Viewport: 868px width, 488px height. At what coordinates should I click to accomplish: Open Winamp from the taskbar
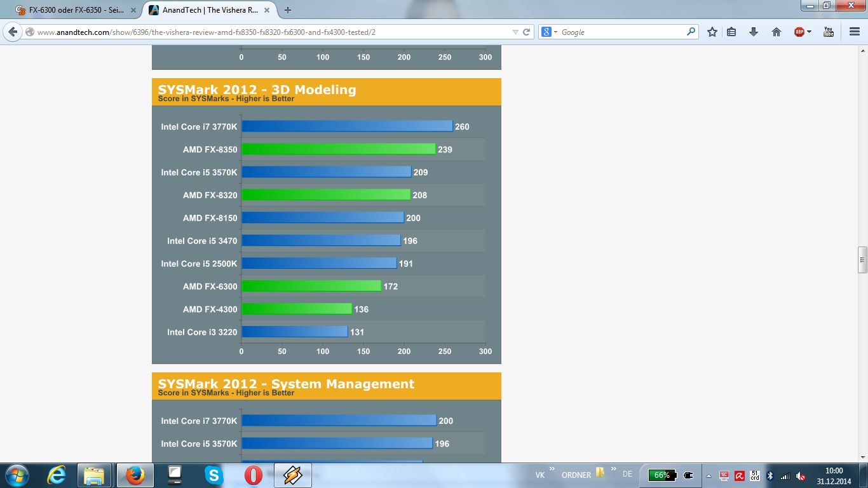click(292, 475)
